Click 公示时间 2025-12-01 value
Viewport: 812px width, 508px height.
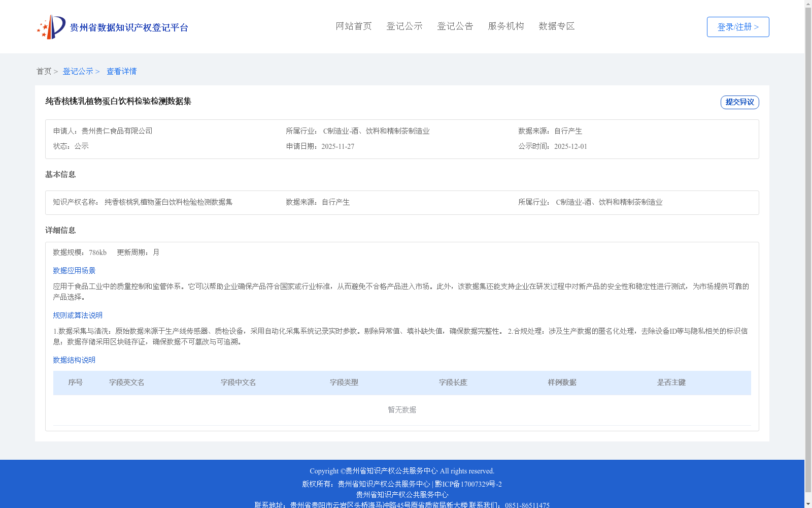570,146
